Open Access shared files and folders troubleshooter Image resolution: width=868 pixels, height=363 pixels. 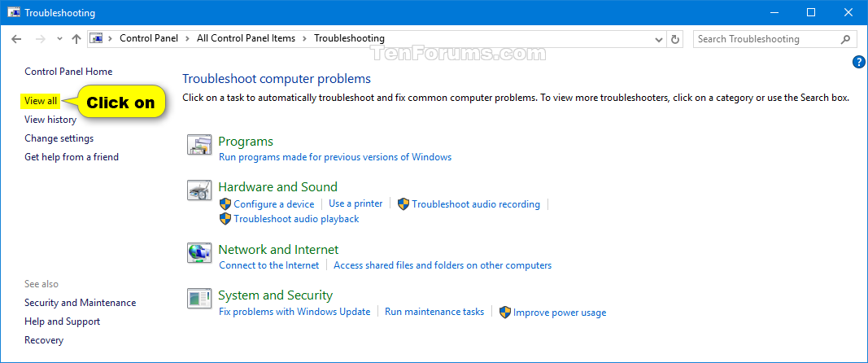coord(443,265)
